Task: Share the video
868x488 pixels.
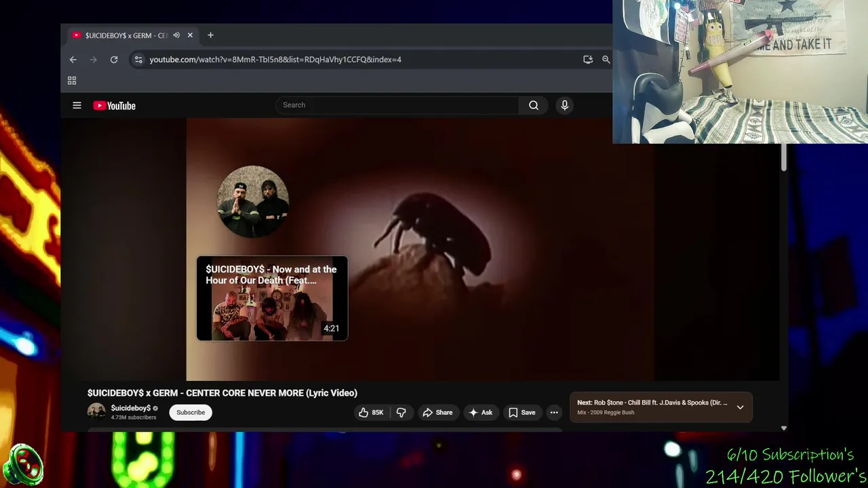Action: click(437, 412)
